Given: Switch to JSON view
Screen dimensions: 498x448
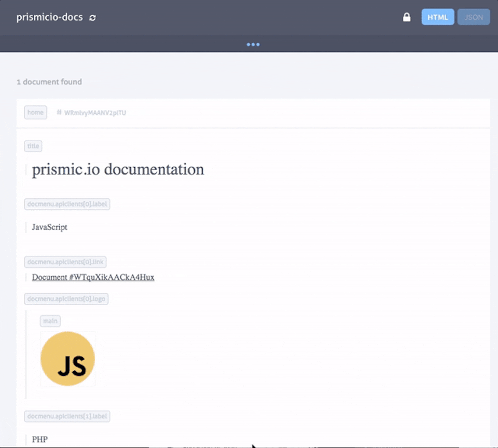Looking at the screenshot, I should [x=474, y=17].
